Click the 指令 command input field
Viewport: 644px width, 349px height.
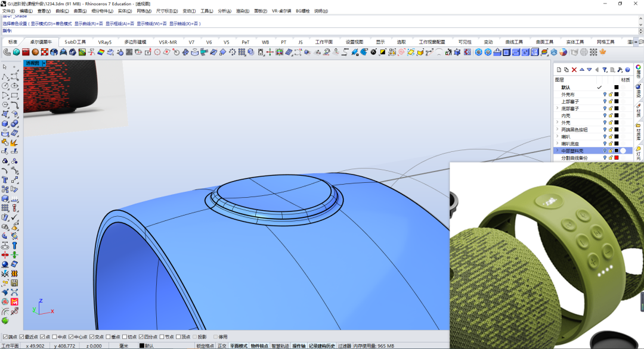click(x=324, y=31)
